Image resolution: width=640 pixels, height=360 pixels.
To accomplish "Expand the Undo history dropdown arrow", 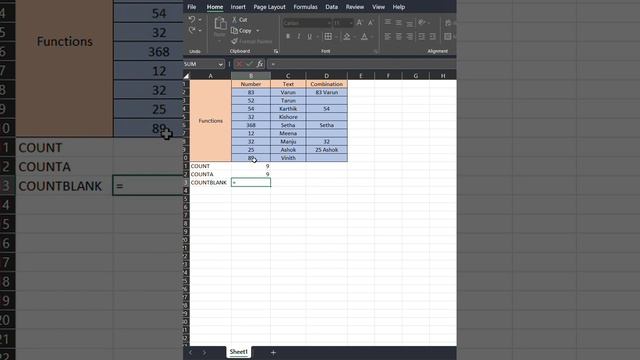I will tap(200, 20).
